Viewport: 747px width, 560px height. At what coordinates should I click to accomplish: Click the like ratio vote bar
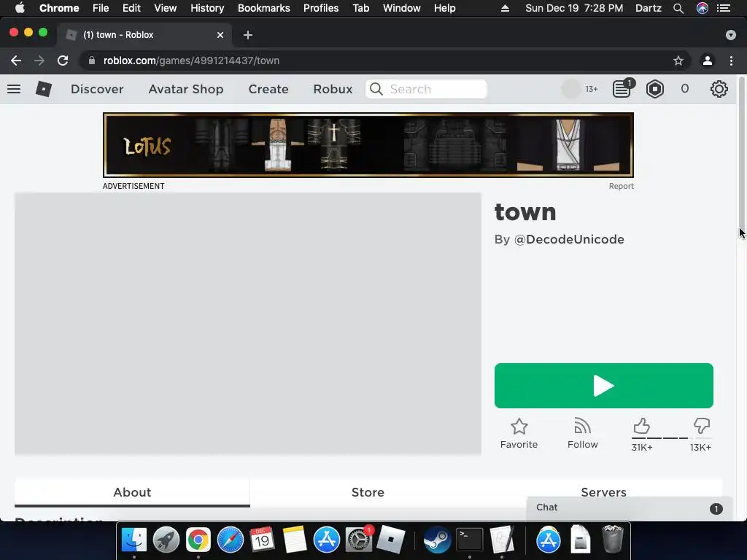coord(672,437)
